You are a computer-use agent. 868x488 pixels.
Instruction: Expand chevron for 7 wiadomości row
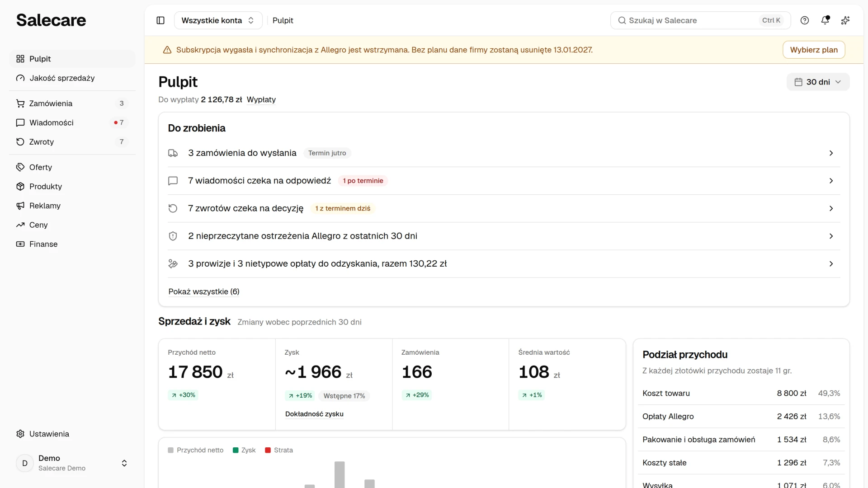tap(831, 181)
